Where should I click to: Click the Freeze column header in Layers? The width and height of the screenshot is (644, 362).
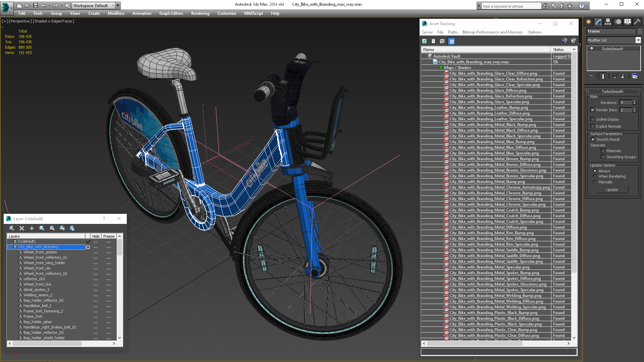point(109,236)
